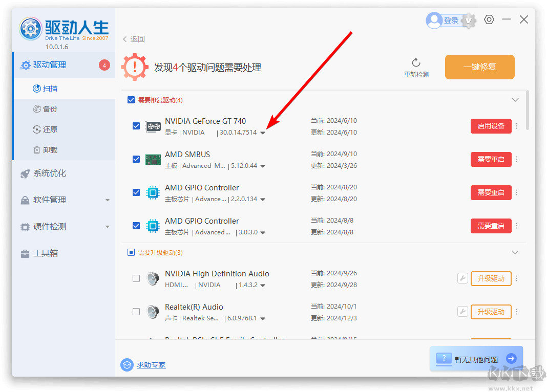
Task: Click the 暂无其他问题 arrow button
Action: coord(512,358)
